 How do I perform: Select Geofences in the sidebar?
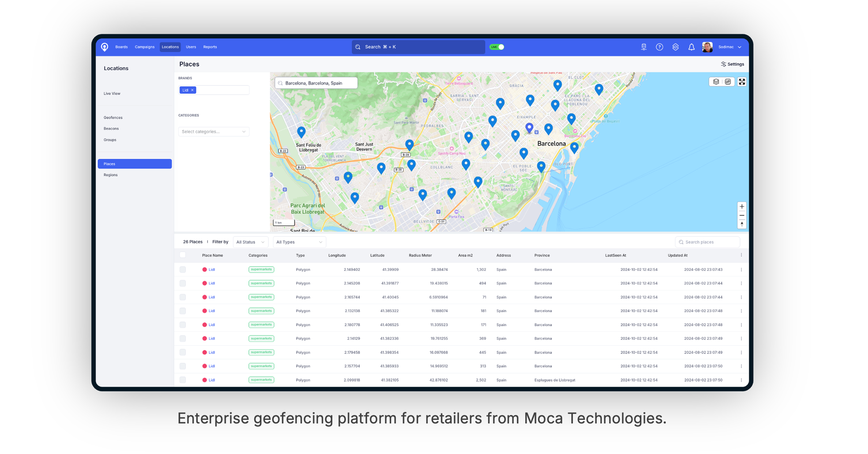[x=113, y=117]
